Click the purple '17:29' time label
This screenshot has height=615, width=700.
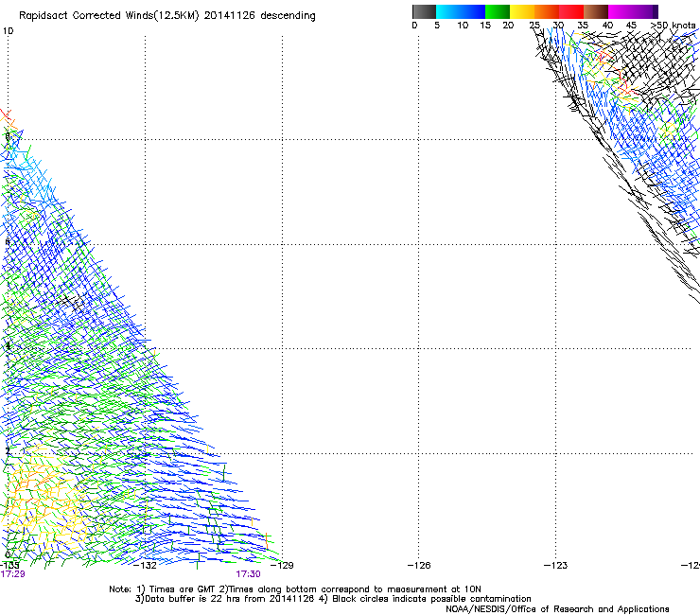pyautogui.click(x=12, y=574)
